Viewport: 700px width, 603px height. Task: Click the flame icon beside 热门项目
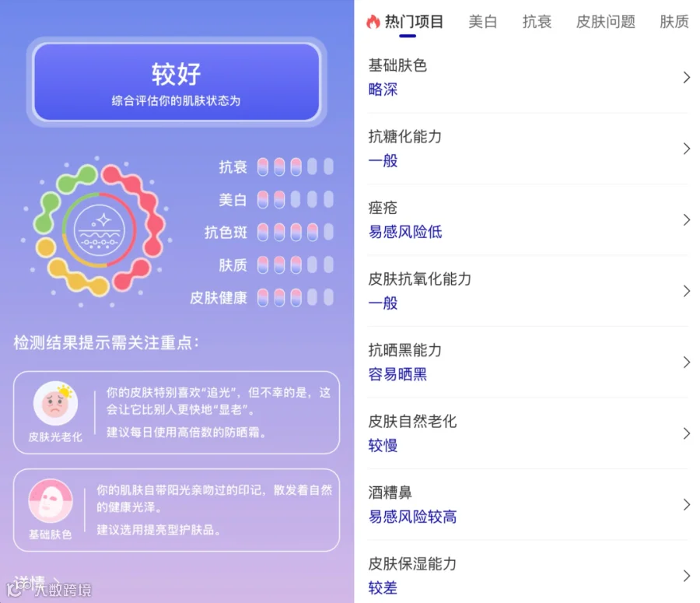(x=373, y=22)
